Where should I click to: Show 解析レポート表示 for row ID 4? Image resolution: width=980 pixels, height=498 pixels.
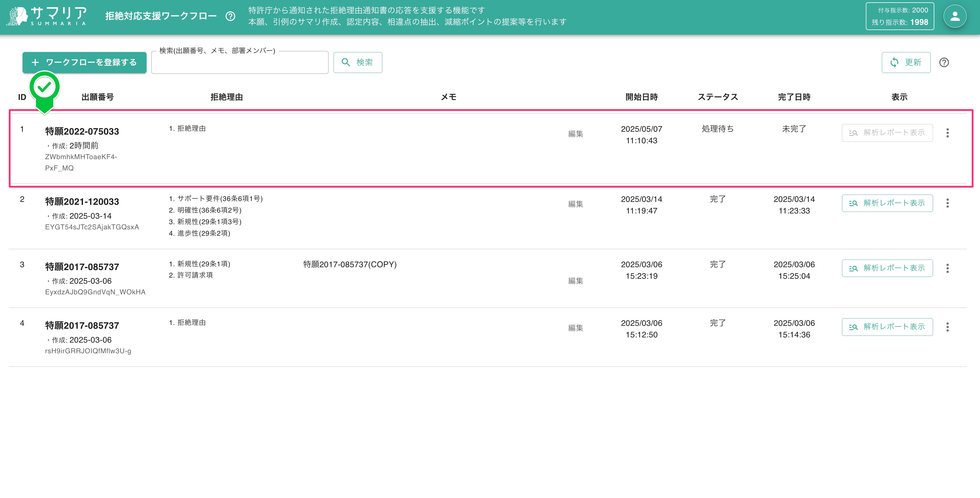pyautogui.click(x=887, y=327)
